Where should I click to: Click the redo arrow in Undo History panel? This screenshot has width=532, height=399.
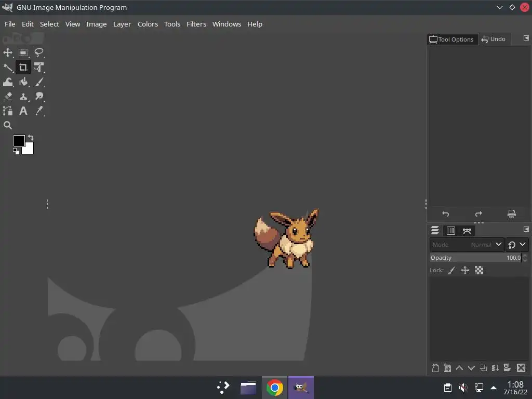click(x=478, y=214)
